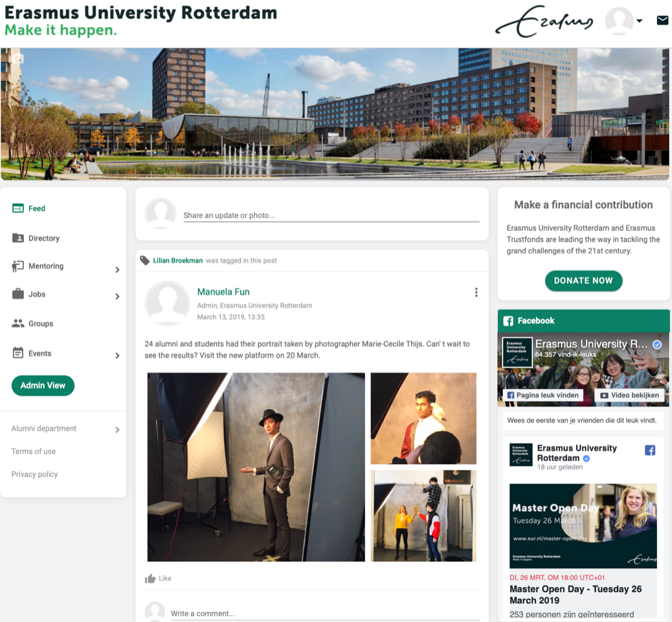The width and height of the screenshot is (672, 622).
Task: Click the Erasmus University Rotterdam header title
Action: point(140,12)
